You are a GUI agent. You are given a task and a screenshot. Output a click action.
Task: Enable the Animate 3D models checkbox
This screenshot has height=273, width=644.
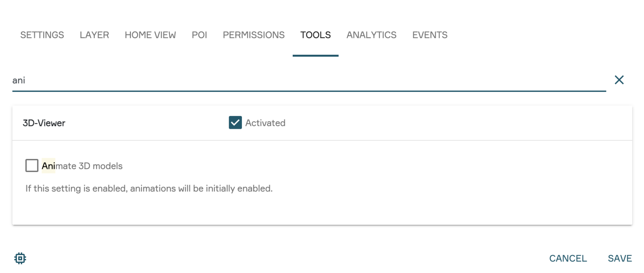click(x=32, y=166)
